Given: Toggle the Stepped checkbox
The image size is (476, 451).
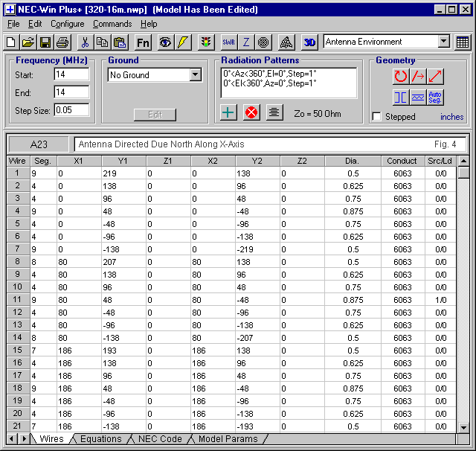Looking at the screenshot, I should pos(377,117).
